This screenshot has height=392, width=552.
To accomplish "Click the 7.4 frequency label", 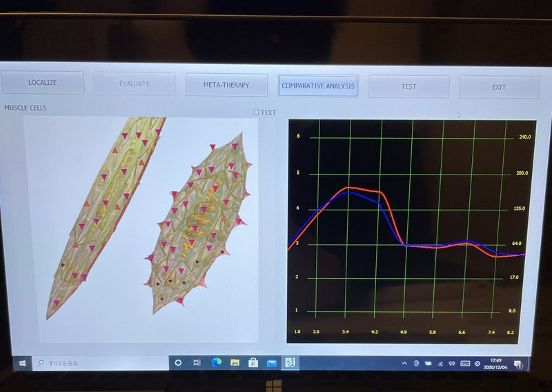I will pyautogui.click(x=491, y=333).
